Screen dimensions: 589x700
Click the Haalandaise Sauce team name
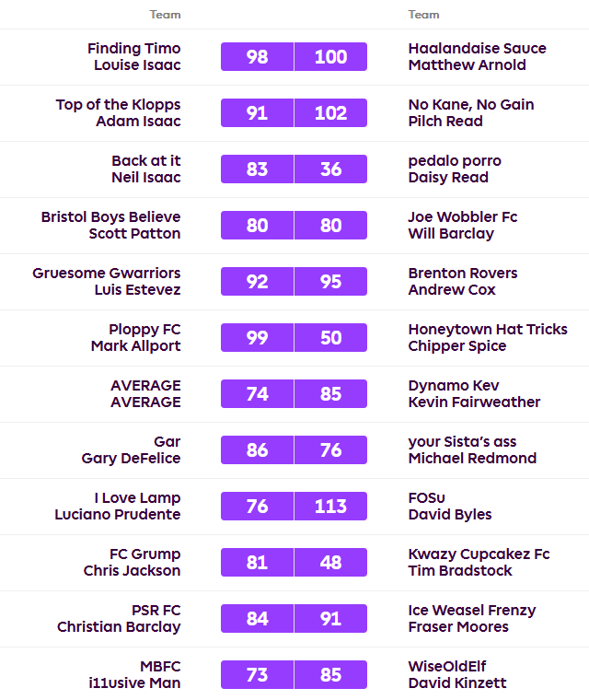[477, 49]
